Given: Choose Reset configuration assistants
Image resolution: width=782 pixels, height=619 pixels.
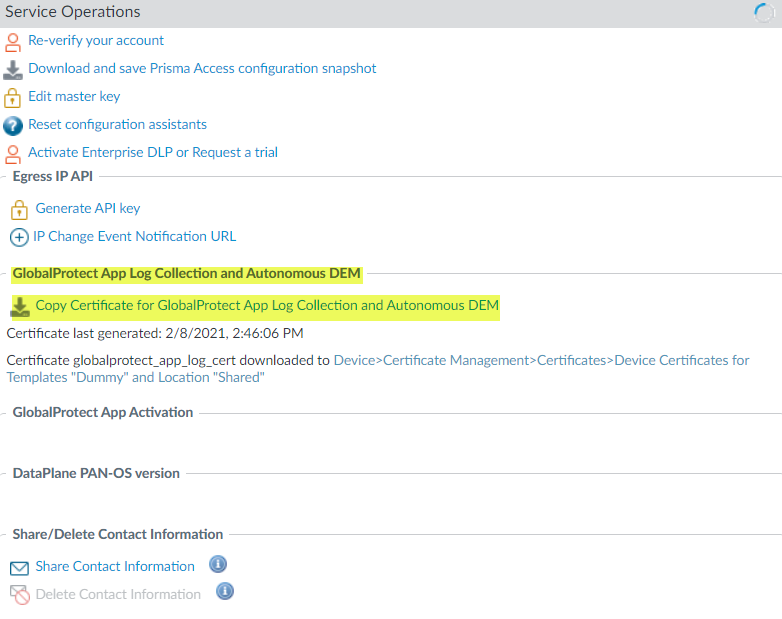Looking at the screenshot, I should pos(117,125).
